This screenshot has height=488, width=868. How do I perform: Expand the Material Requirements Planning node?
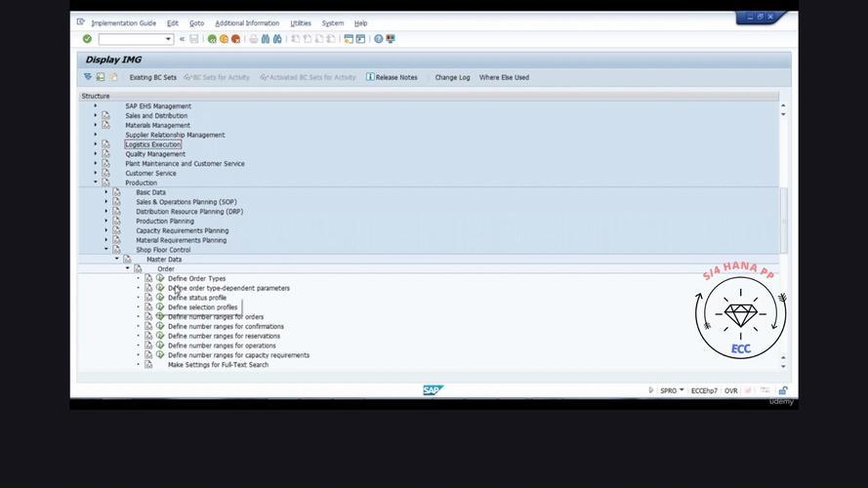point(106,239)
